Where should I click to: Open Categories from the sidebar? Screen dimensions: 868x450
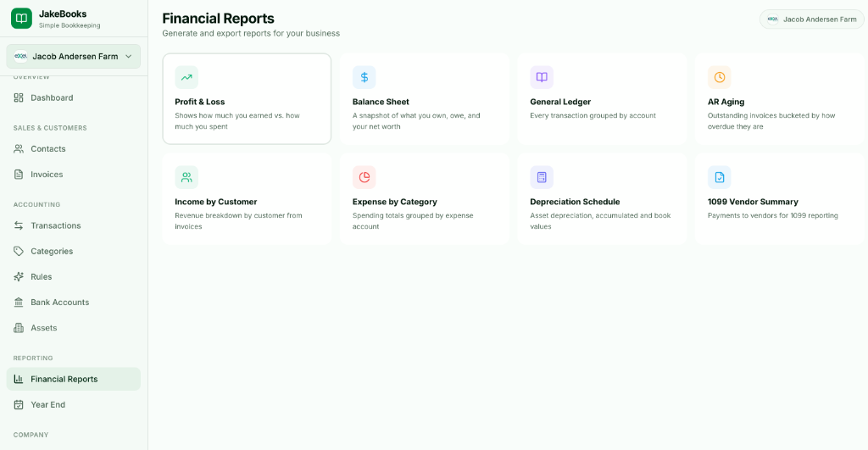(74, 252)
